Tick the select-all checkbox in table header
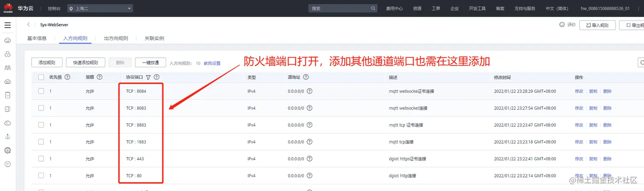The height and width of the screenshot is (191, 644). (x=41, y=77)
